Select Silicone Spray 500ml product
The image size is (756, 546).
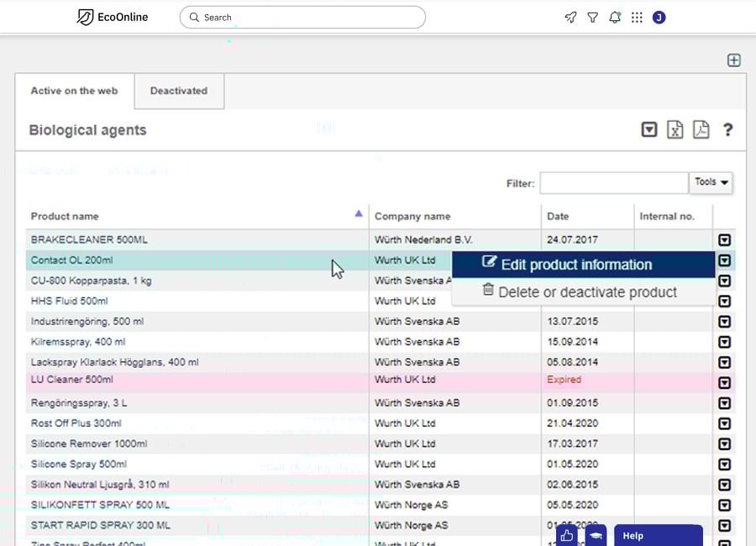tap(79, 464)
